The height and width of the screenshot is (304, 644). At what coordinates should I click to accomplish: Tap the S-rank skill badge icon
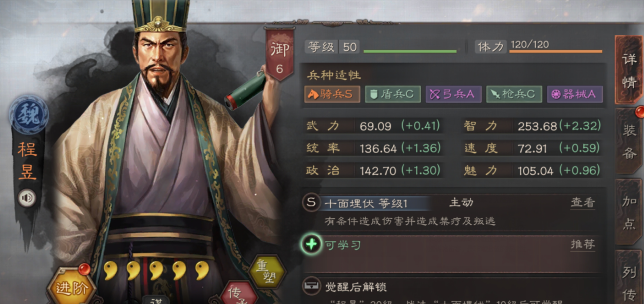click(x=311, y=202)
